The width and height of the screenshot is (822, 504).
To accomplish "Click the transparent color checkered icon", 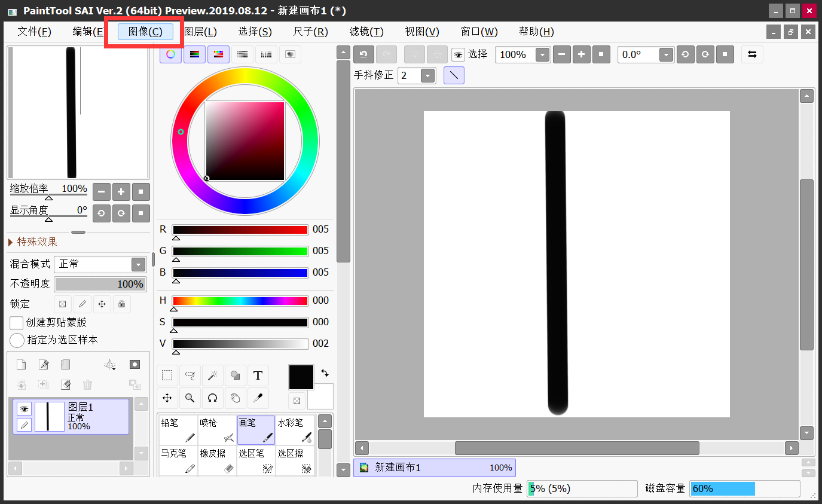I will 297,400.
